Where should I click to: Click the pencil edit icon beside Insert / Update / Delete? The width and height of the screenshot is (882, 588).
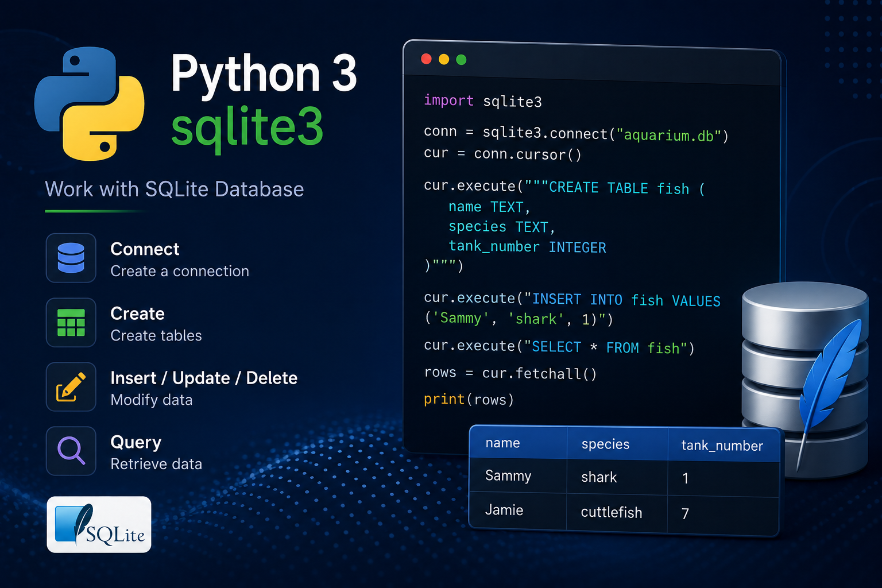pos(71,387)
